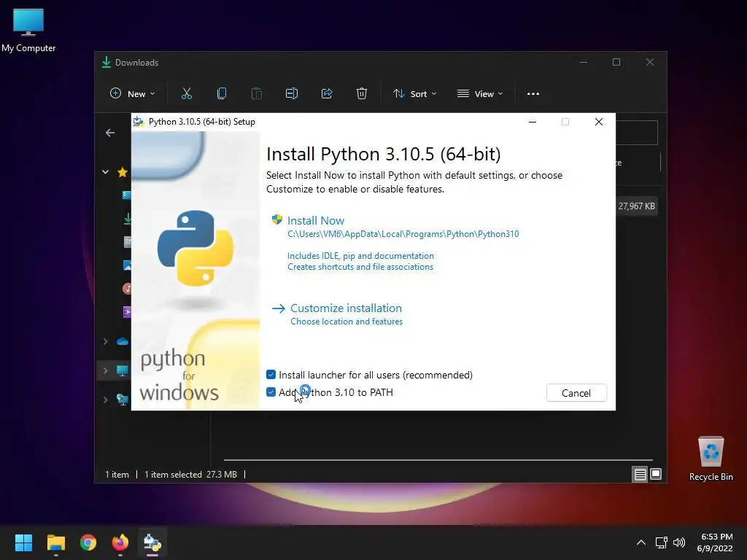Click the Delete trash icon in Downloads toolbar
747x560 pixels.
tap(362, 94)
